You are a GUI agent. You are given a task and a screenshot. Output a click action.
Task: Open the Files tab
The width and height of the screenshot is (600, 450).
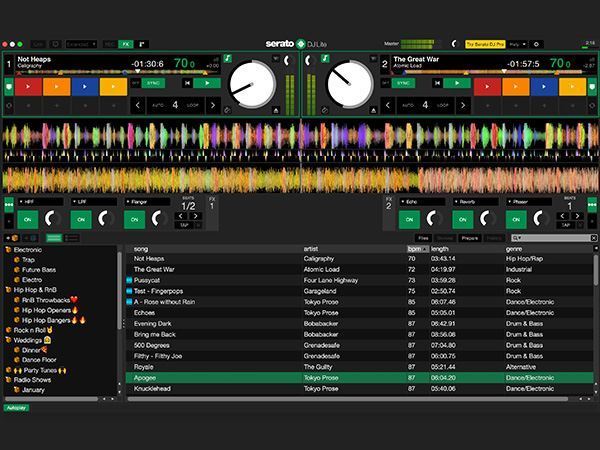click(424, 238)
